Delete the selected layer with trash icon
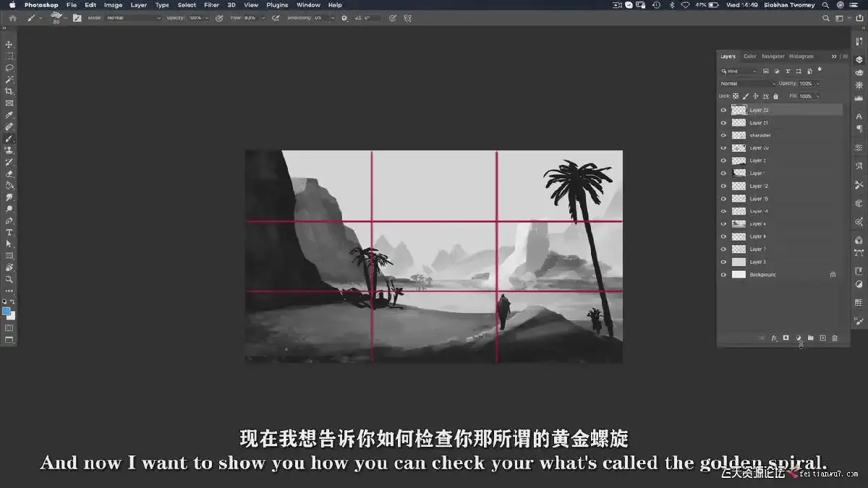 (x=835, y=338)
